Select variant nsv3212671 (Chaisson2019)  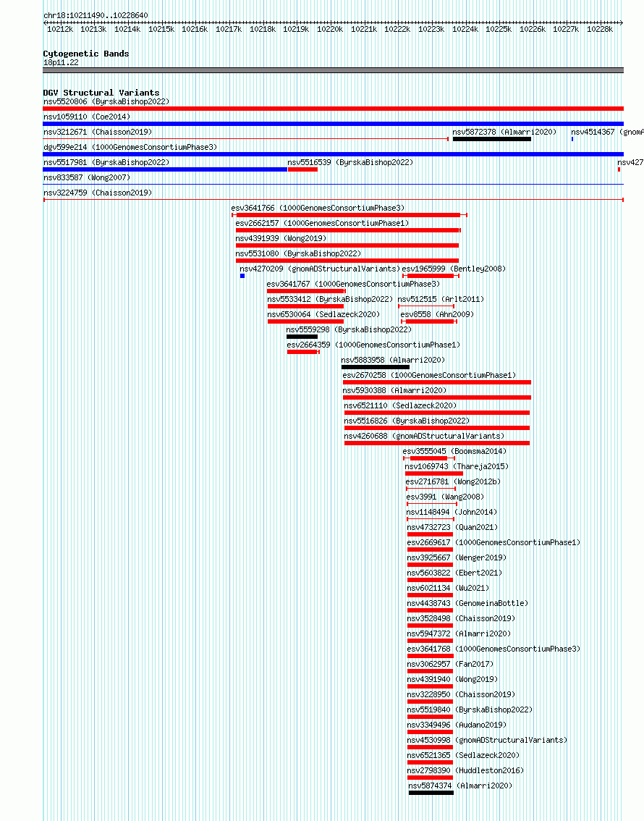[x=98, y=132]
